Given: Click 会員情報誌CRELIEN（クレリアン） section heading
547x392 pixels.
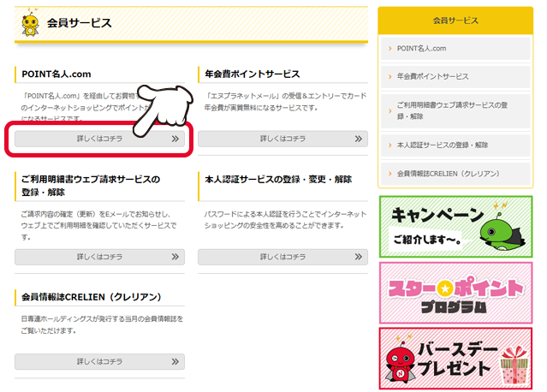Looking at the screenshot, I should tap(92, 297).
